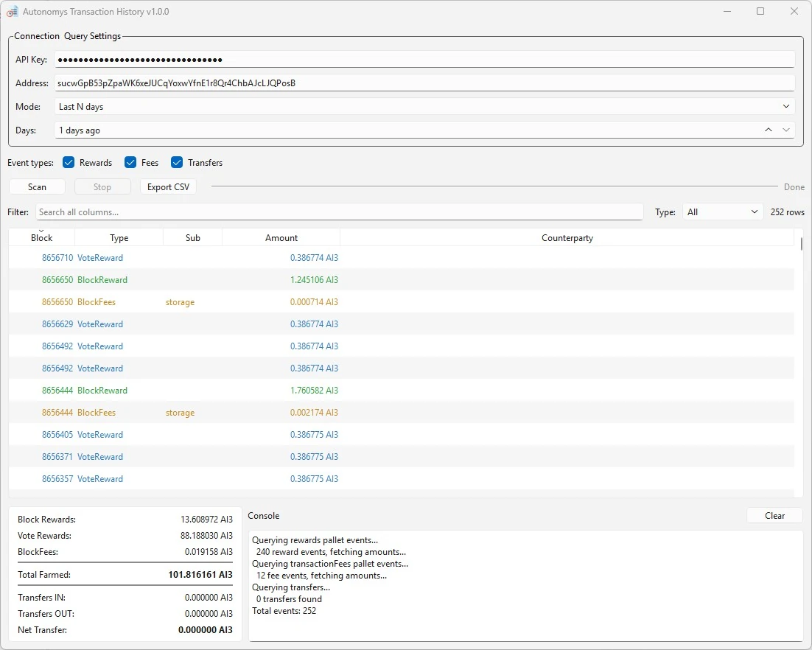812x650 pixels.
Task: Sort table by the Counterparty column header
Action: [567, 238]
